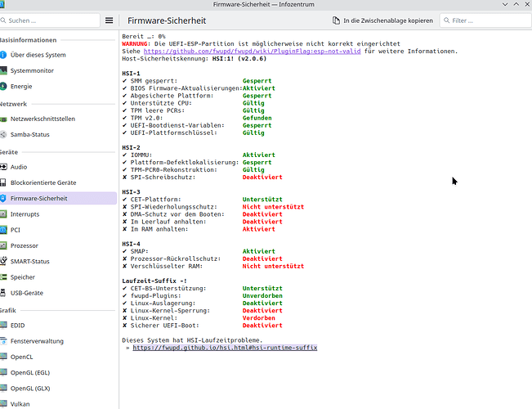The image size is (532, 409).
Task: Click the PCI icon in the sidebar
Action: (x=3, y=230)
